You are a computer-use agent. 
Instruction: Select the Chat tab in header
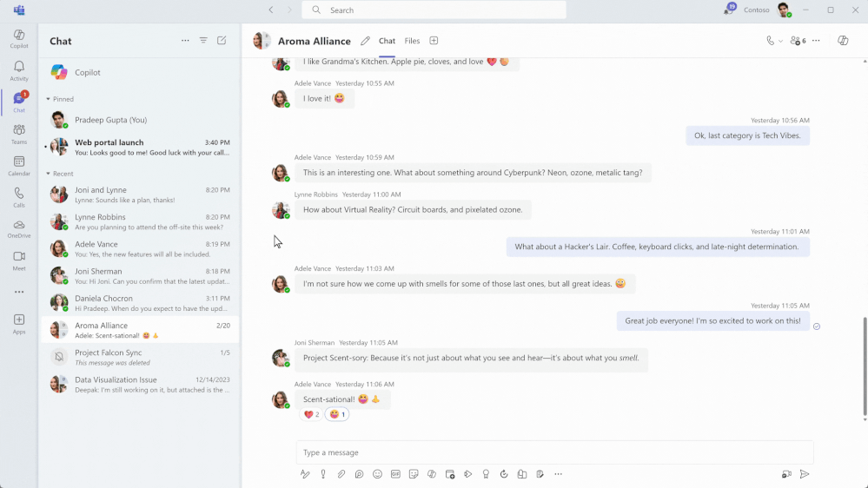pyautogui.click(x=387, y=41)
